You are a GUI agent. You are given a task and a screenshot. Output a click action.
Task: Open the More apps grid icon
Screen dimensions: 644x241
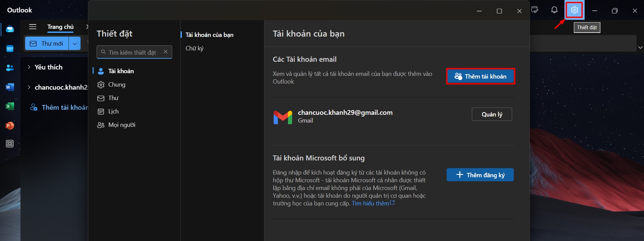[x=10, y=144]
